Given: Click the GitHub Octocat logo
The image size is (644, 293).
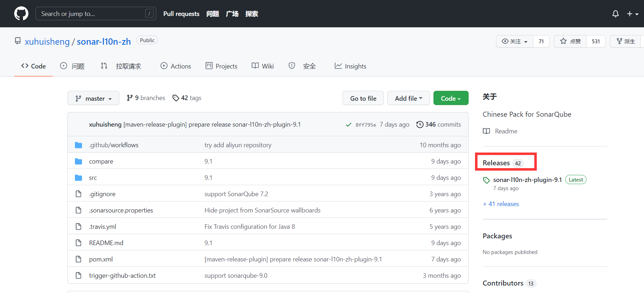Looking at the screenshot, I should (x=21, y=13).
